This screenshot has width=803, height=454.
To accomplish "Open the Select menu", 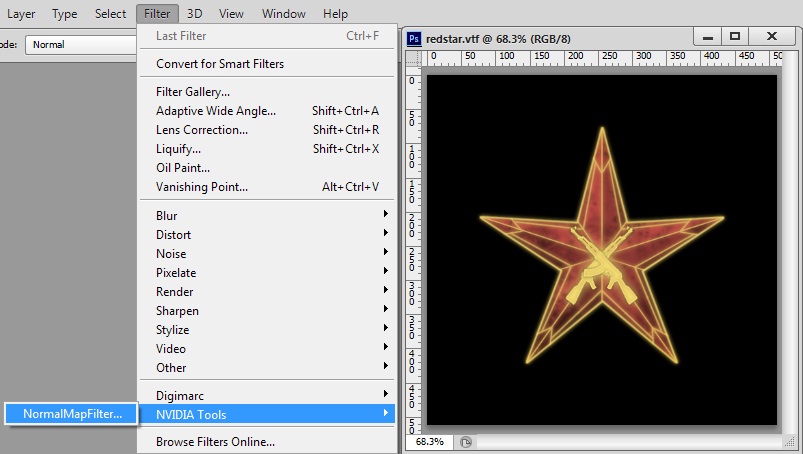I will 110,14.
